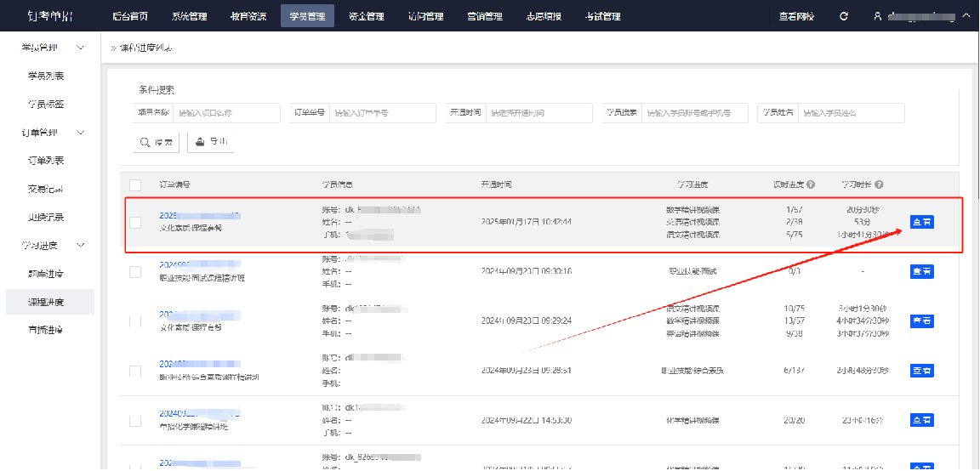Open the 查看网校 link in header
The height and width of the screenshot is (471, 980).
[796, 16]
